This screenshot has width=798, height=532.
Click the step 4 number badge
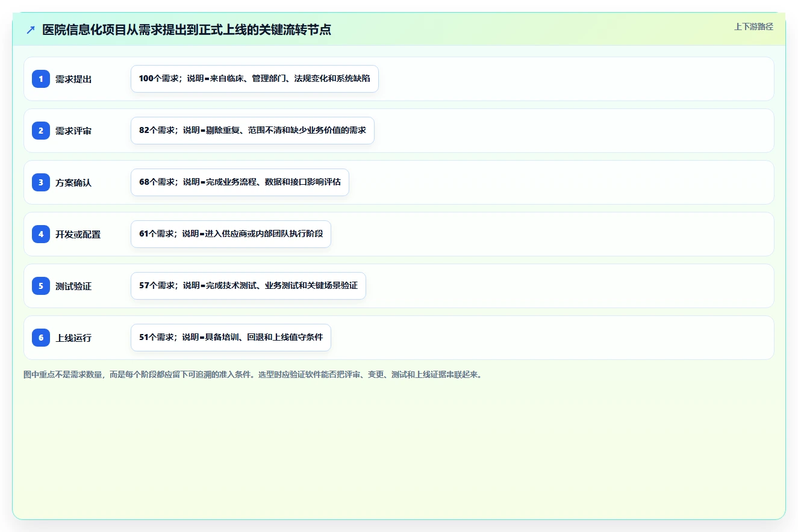pyautogui.click(x=41, y=234)
